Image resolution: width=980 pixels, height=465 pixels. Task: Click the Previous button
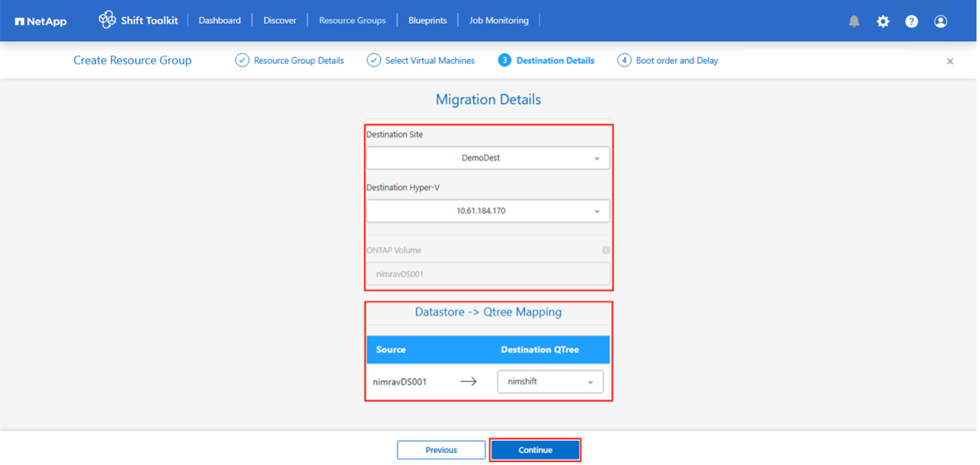coord(441,450)
